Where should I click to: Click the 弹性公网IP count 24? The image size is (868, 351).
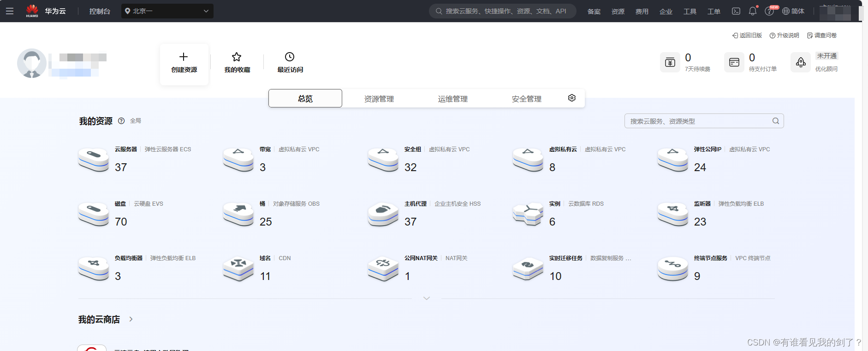click(x=700, y=167)
